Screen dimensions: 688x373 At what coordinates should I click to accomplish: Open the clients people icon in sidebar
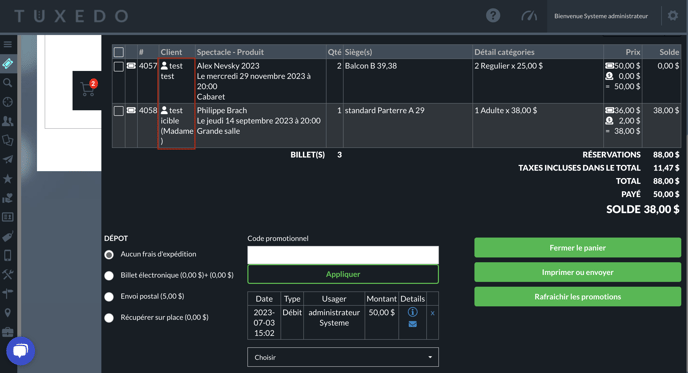pyautogui.click(x=7, y=121)
